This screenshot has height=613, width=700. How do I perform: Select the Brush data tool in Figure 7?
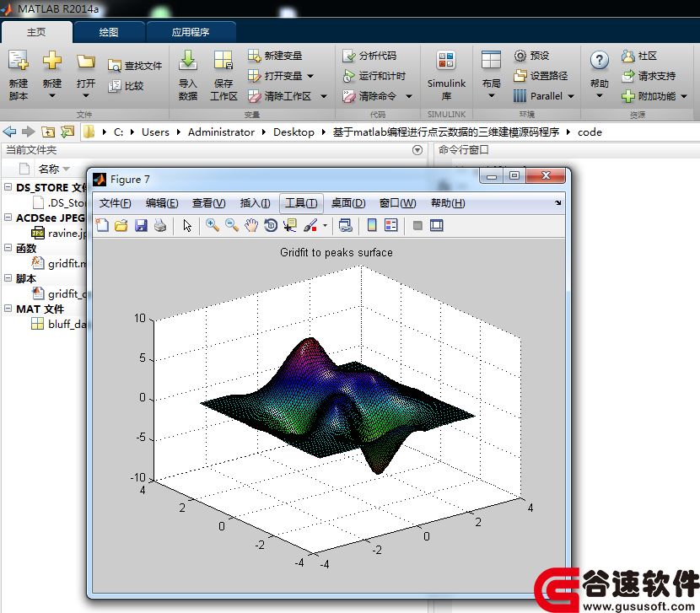coord(310,225)
